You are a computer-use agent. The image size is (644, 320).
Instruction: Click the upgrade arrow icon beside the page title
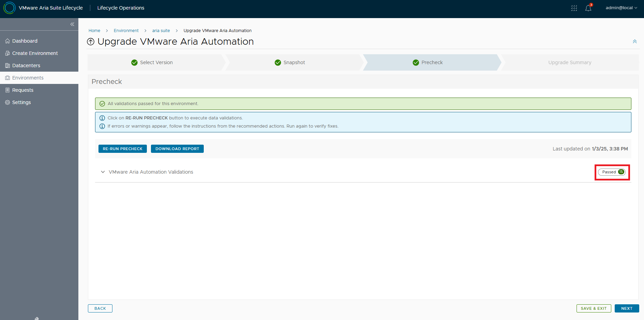pos(91,42)
